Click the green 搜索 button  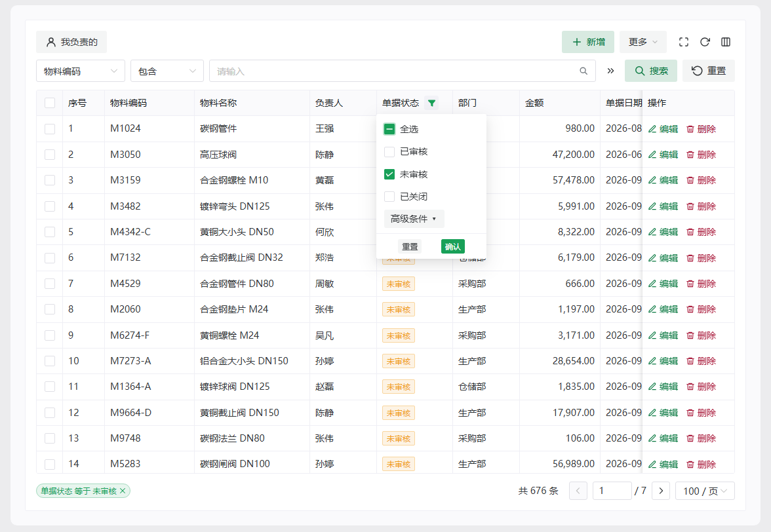pos(651,71)
